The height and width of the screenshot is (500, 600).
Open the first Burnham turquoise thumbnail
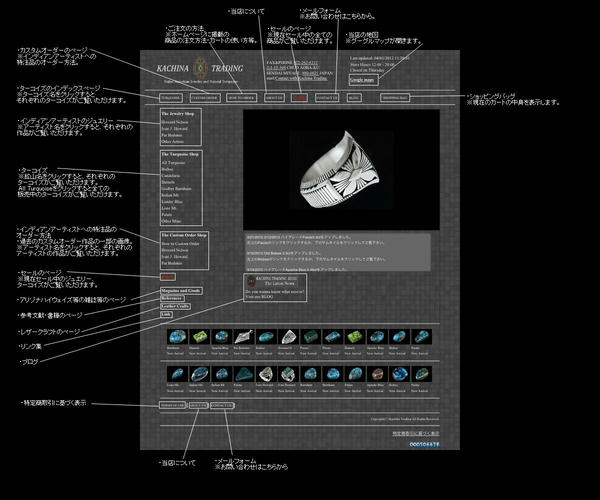[x=177, y=337]
